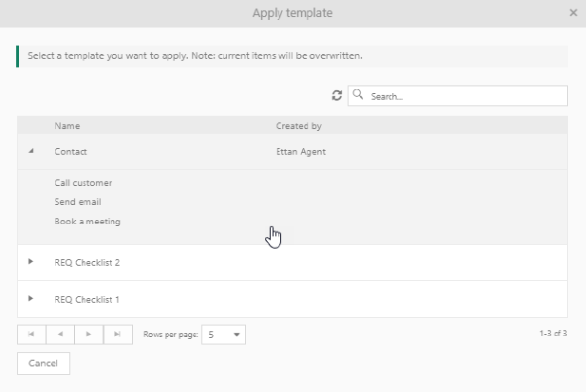586x392 pixels.
Task: Select the Contact template name
Action: [x=71, y=152]
